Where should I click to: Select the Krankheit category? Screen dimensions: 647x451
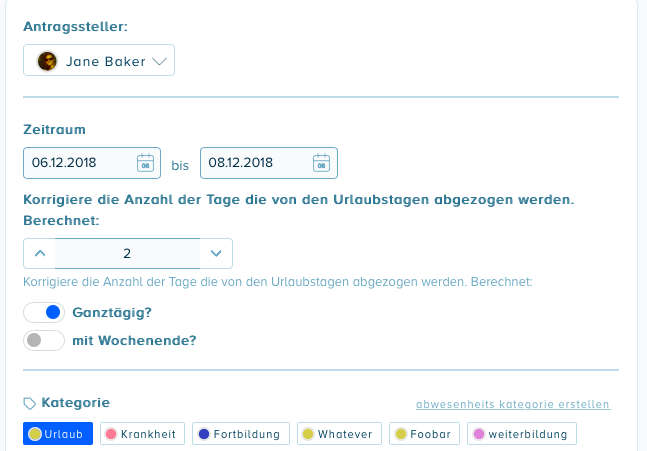[142, 434]
